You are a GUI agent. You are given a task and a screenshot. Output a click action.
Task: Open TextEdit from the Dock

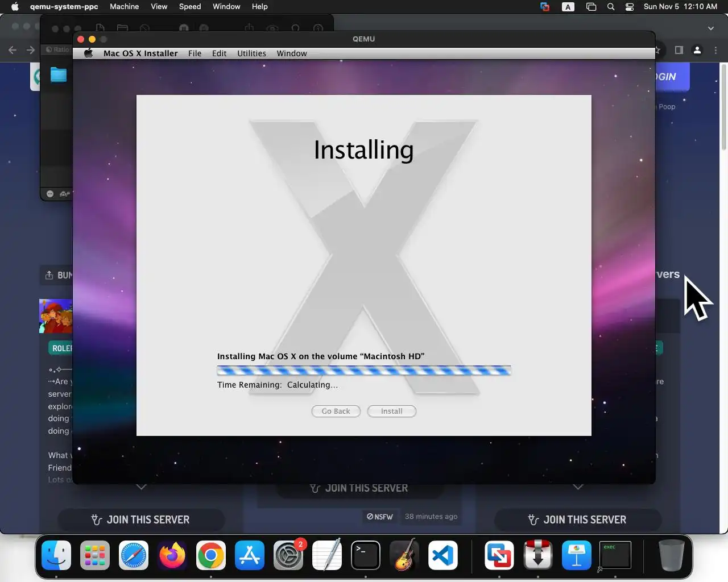[327, 555]
